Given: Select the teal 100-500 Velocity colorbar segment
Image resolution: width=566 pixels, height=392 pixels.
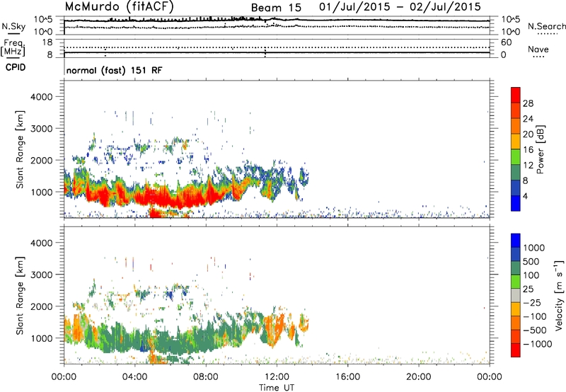Looking at the screenshot, I should [516, 268].
